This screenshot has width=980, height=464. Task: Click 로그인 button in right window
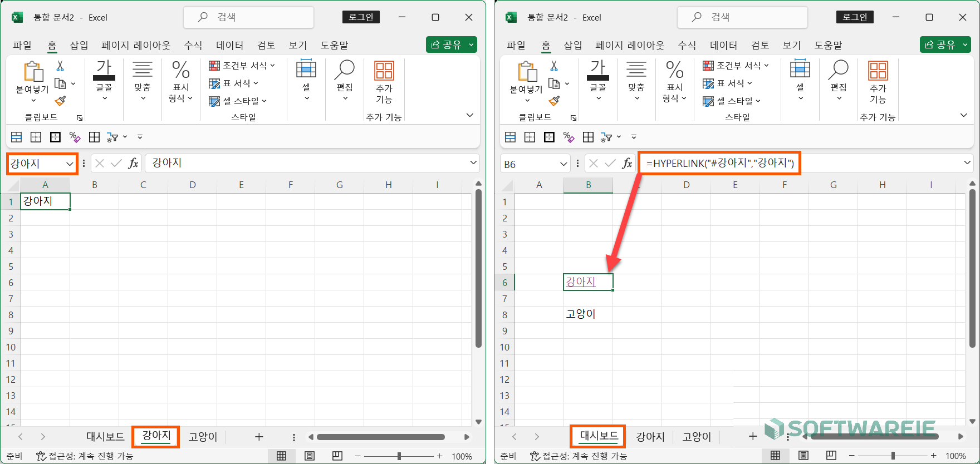pyautogui.click(x=855, y=17)
